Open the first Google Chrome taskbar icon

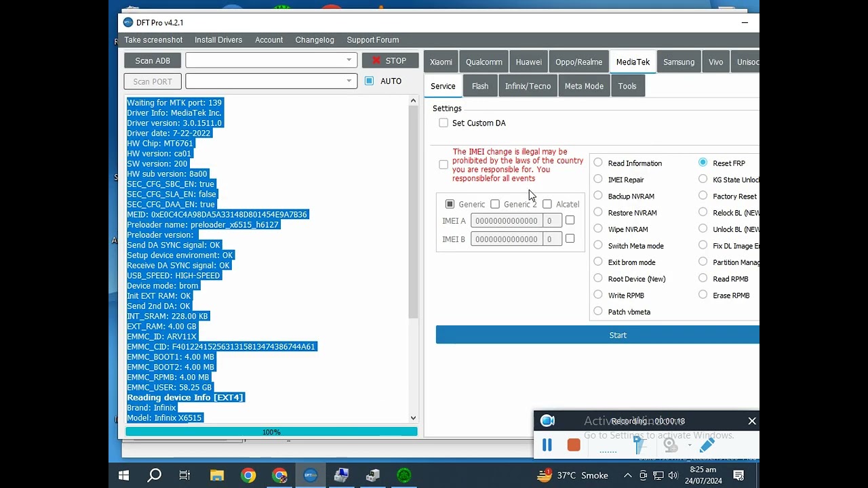(x=248, y=475)
